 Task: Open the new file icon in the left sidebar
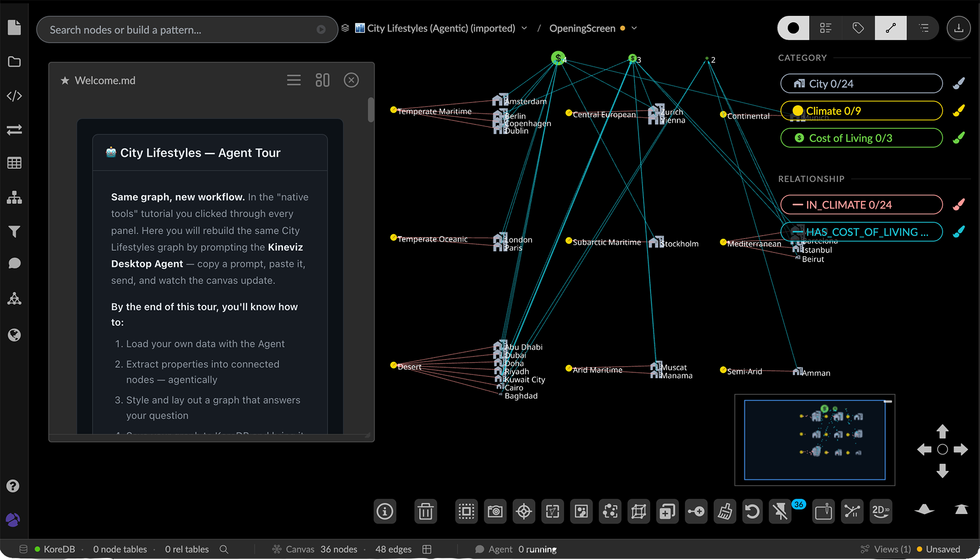pos(14,28)
